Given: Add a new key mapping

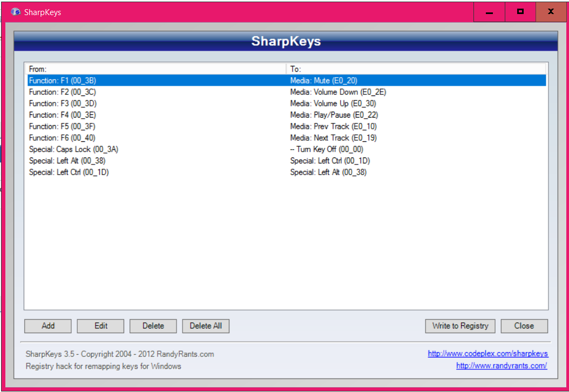Looking at the screenshot, I should pyautogui.click(x=48, y=326).
